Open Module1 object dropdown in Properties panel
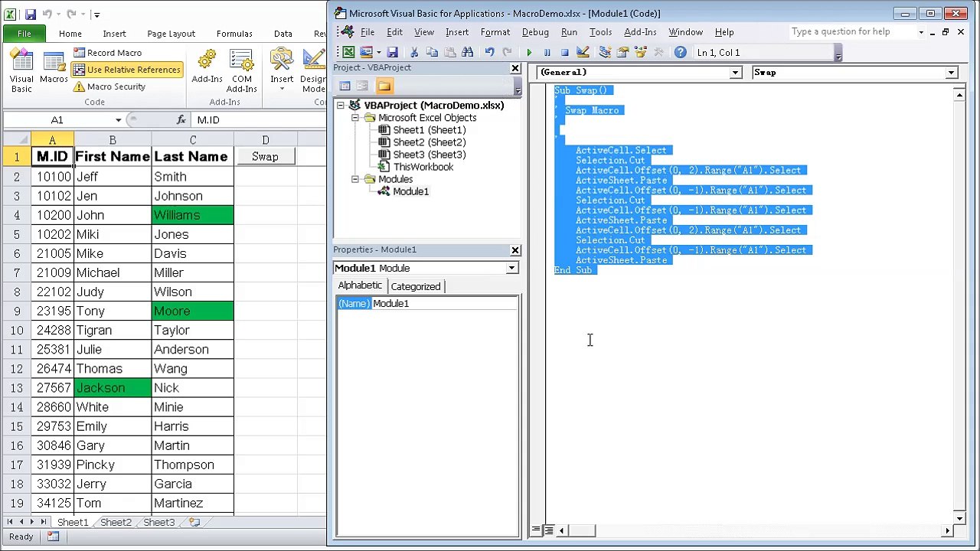Screen dimensions: 980x551 [511, 268]
